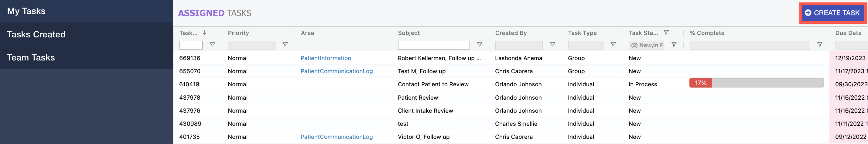This screenshot has width=868, height=144.
Task: Open the Task ID column filter funnel
Action: tap(212, 45)
